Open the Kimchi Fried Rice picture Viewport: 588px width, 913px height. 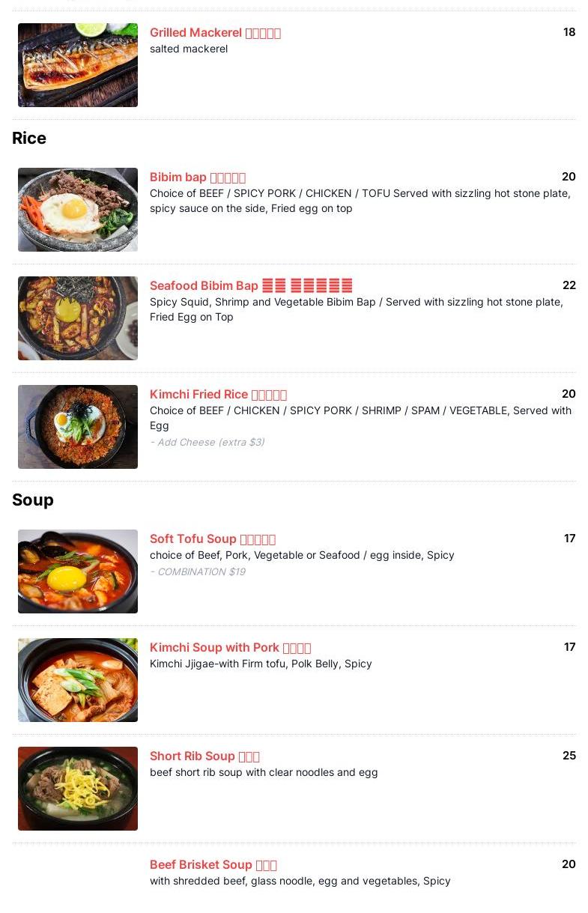coord(78,427)
